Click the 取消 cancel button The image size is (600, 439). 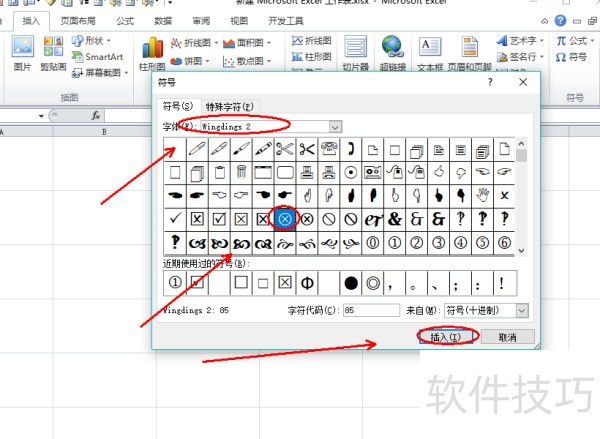pyautogui.click(x=507, y=338)
